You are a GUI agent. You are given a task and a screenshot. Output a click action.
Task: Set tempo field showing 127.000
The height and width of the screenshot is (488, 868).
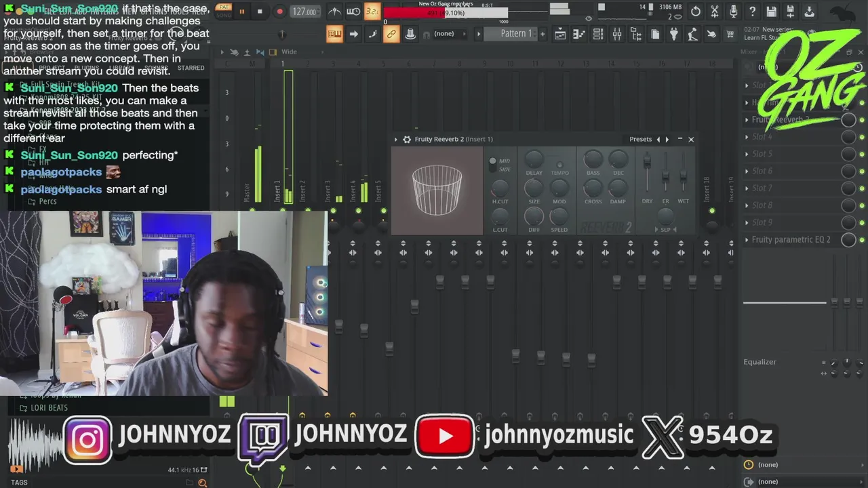click(x=304, y=12)
